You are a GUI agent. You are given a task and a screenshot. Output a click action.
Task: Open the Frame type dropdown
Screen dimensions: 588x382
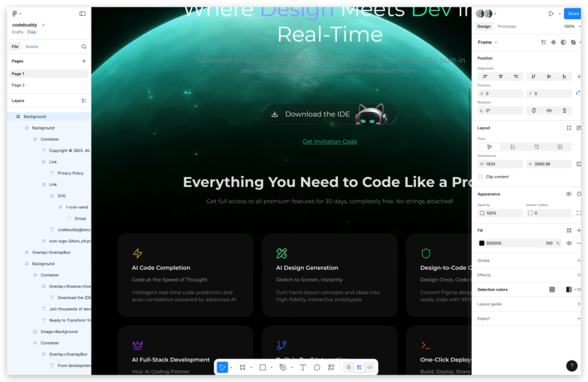(x=496, y=42)
